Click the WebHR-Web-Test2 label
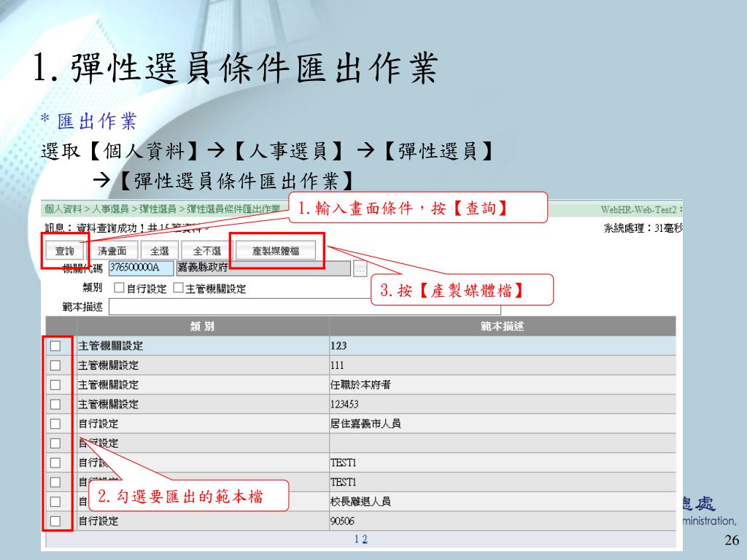This screenshot has height=560, width=747. (x=639, y=209)
